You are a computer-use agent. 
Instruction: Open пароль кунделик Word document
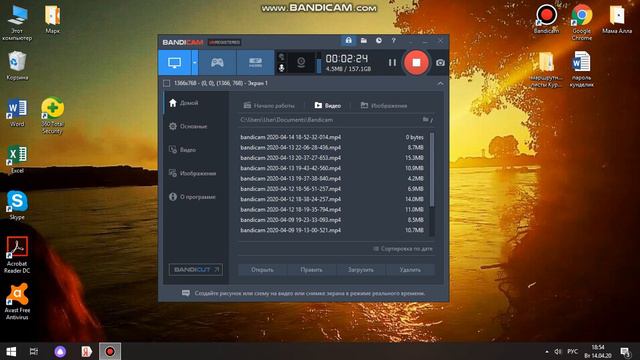coord(582,69)
